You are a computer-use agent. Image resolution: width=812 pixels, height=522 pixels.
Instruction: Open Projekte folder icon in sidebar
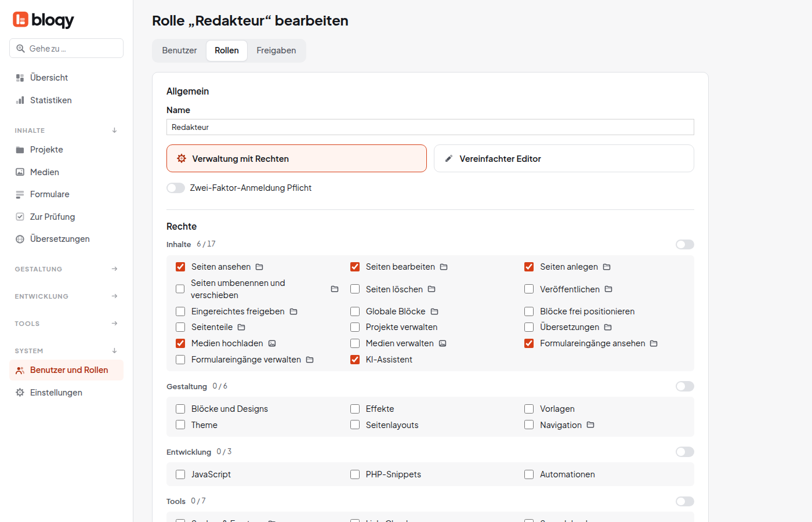20,150
